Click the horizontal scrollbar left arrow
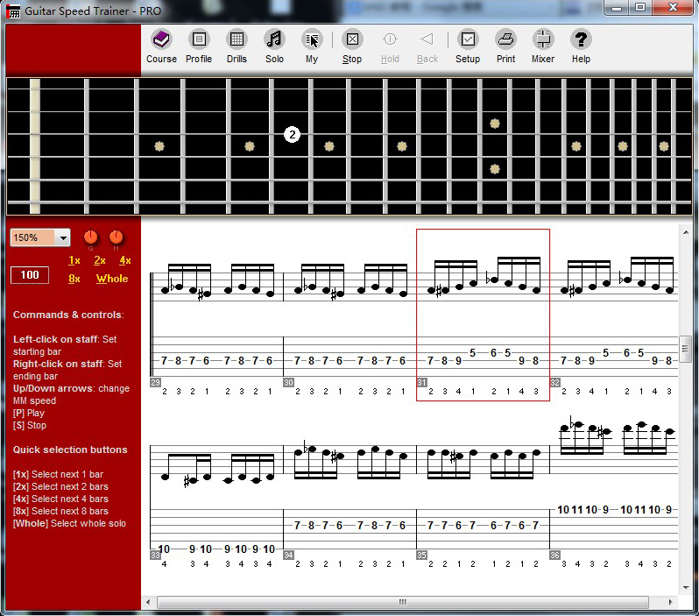The image size is (699, 616). 148,602
